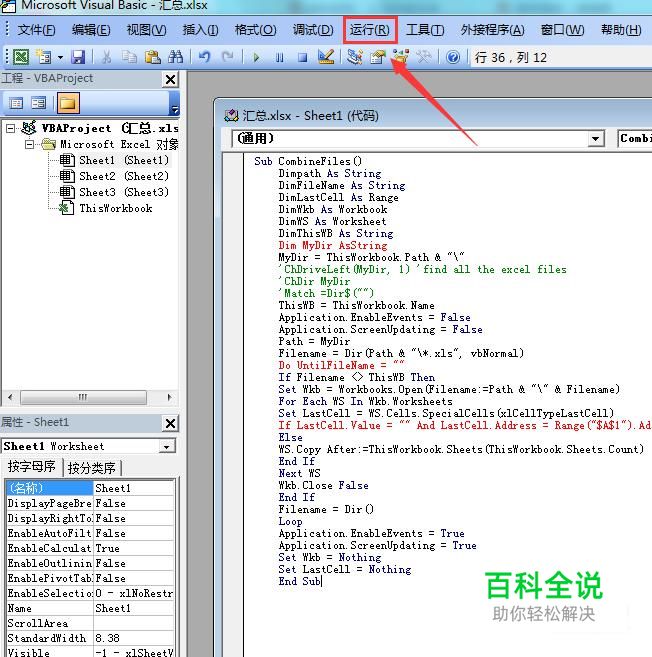The height and width of the screenshot is (657, 652).
Task: Click the project panel horizontal scrollbar thumb
Action: tap(83, 397)
